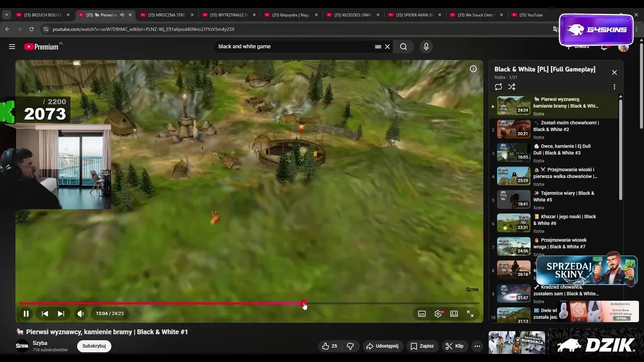
Task: Go back with browser back arrow
Action: (x=8, y=29)
